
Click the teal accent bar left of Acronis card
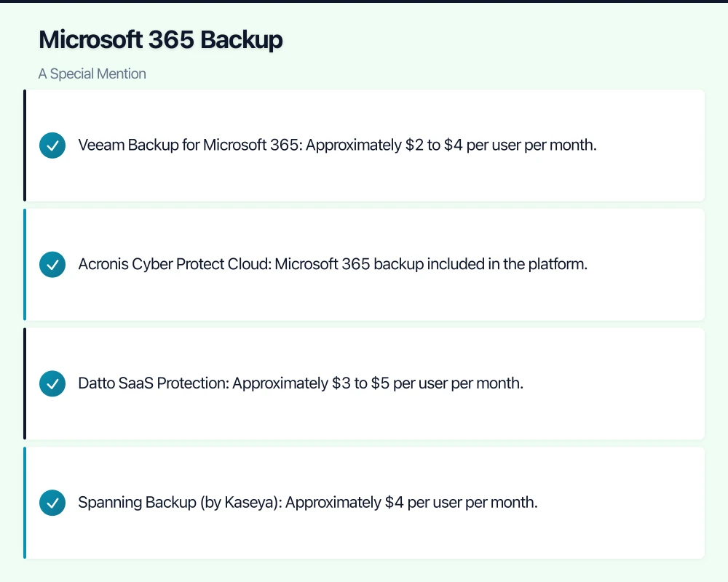point(25,265)
